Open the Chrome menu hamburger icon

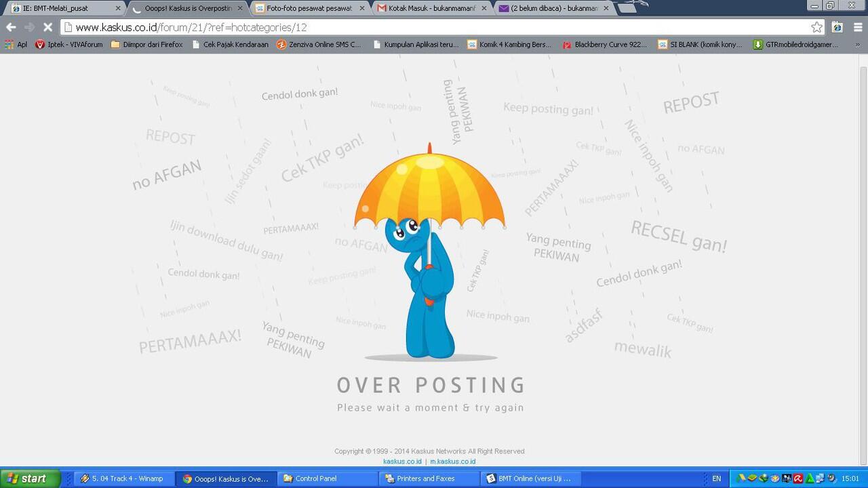(x=857, y=27)
